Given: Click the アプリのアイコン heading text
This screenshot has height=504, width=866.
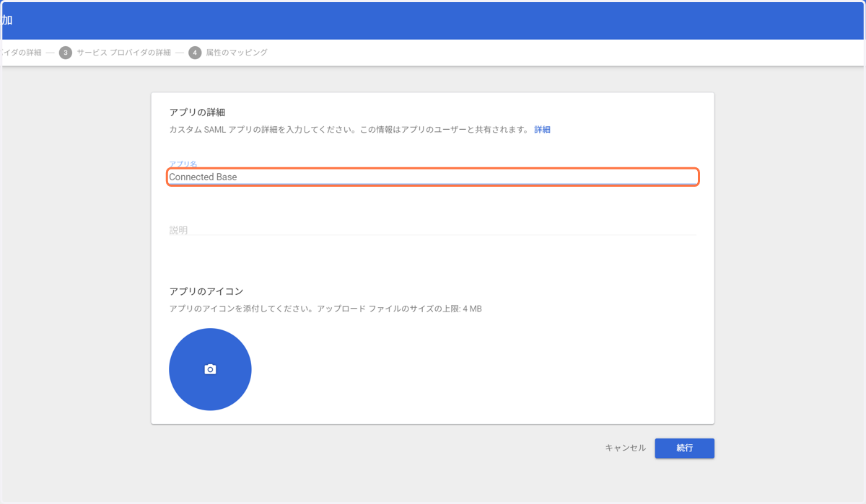Looking at the screenshot, I should pyautogui.click(x=206, y=291).
